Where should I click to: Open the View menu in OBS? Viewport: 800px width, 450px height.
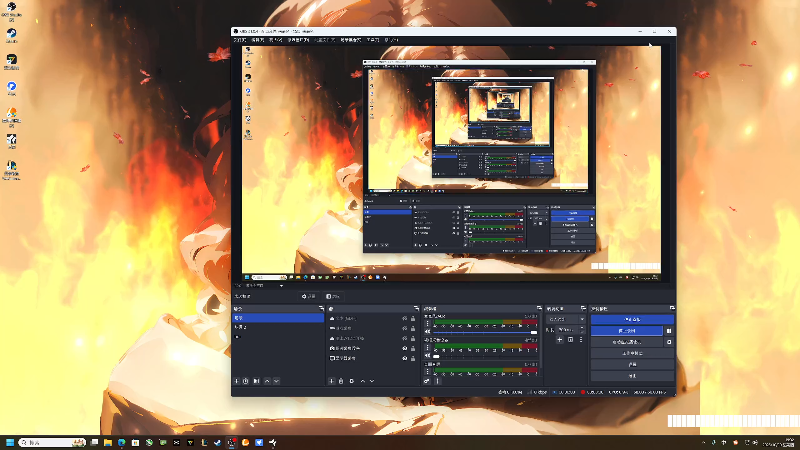(x=276, y=40)
